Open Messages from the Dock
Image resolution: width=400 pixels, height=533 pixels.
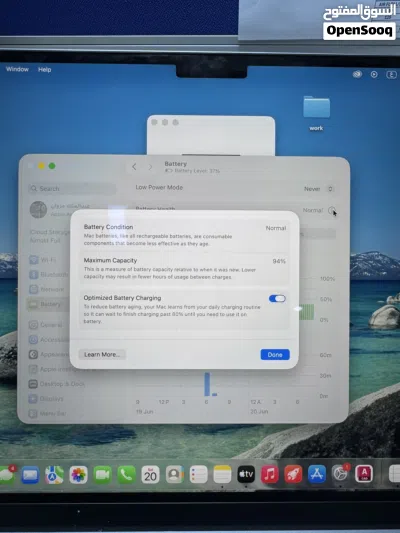(7, 475)
